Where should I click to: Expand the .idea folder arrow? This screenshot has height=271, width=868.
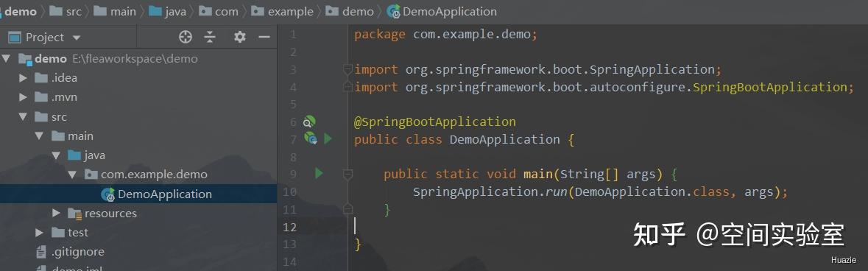click(23, 78)
